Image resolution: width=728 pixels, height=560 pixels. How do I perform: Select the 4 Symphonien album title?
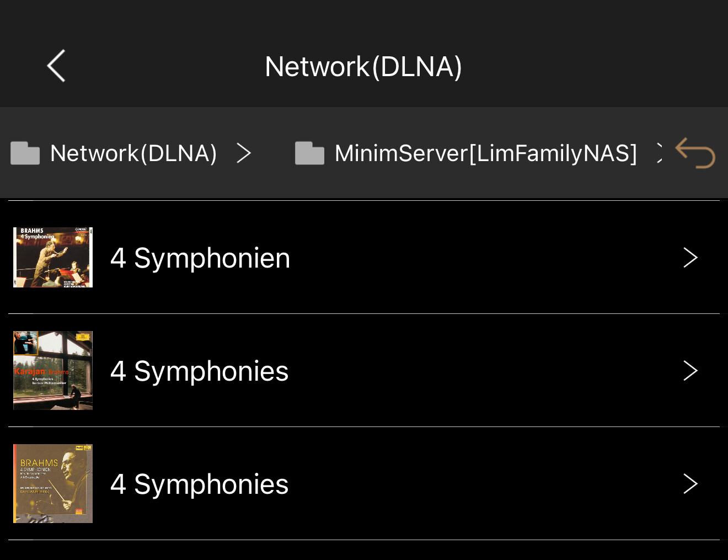coord(200,258)
